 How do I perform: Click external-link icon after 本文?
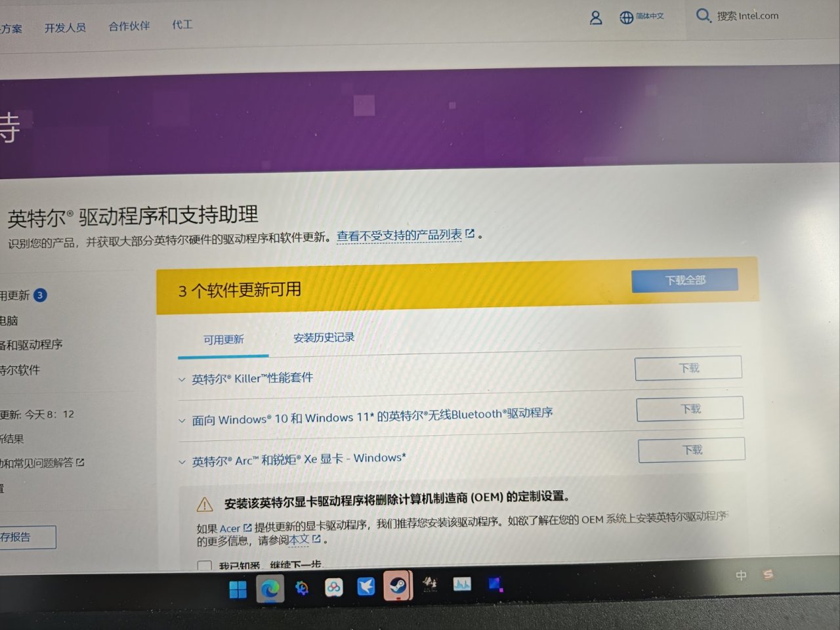(316, 539)
